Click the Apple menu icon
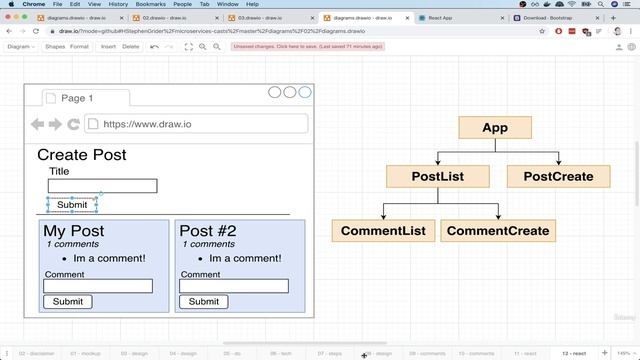The width and height of the screenshot is (640, 360). click(11, 4)
